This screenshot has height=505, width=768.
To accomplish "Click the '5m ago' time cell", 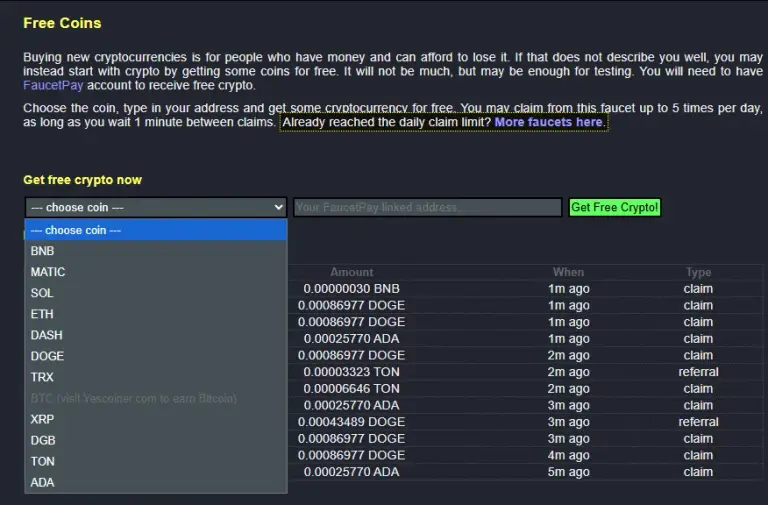I will (568, 472).
